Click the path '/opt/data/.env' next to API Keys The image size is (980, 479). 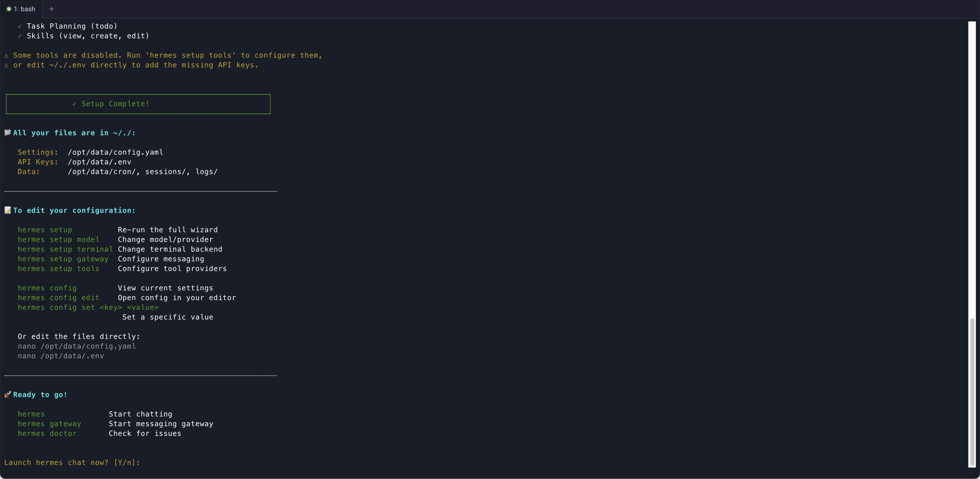tap(100, 162)
